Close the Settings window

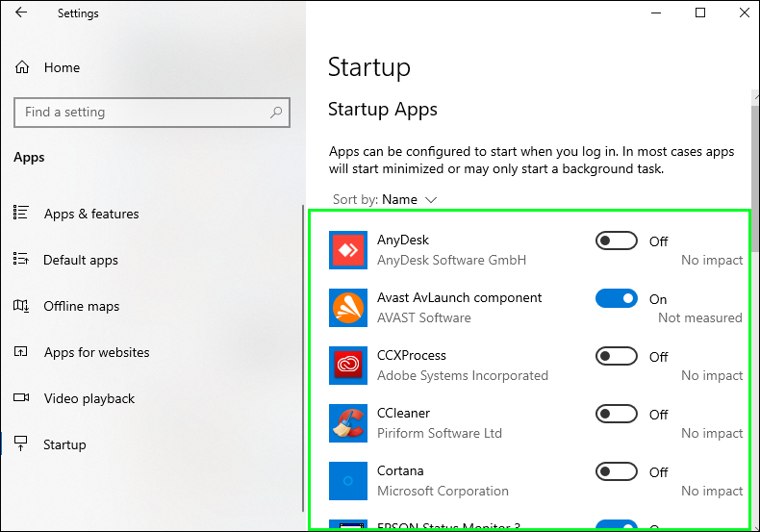click(745, 13)
